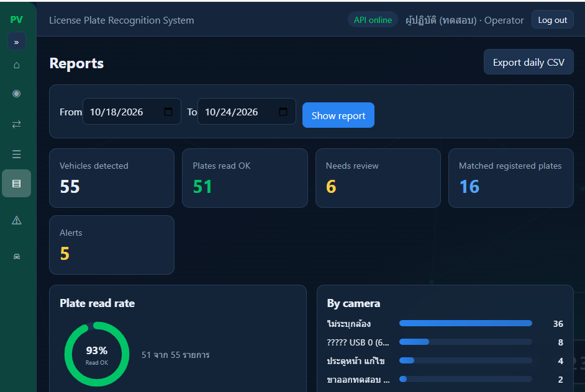Open the home icon in sidebar

tap(16, 65)
